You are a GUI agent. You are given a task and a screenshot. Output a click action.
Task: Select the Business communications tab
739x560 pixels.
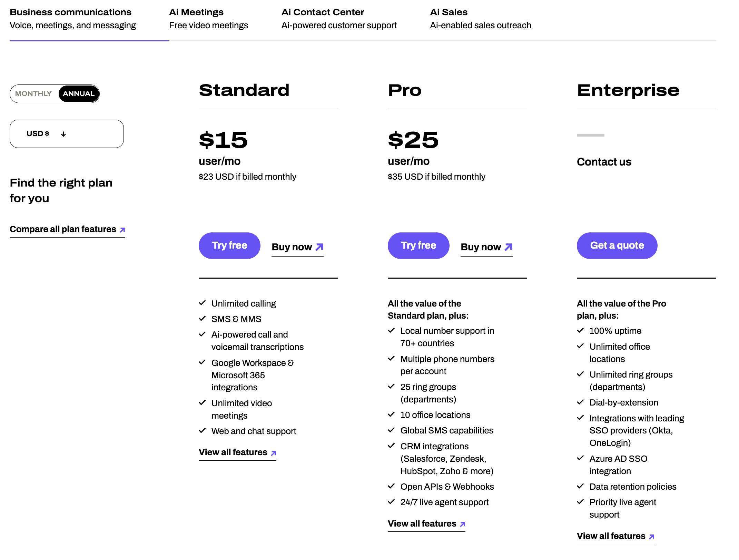(x=73, y=19)
